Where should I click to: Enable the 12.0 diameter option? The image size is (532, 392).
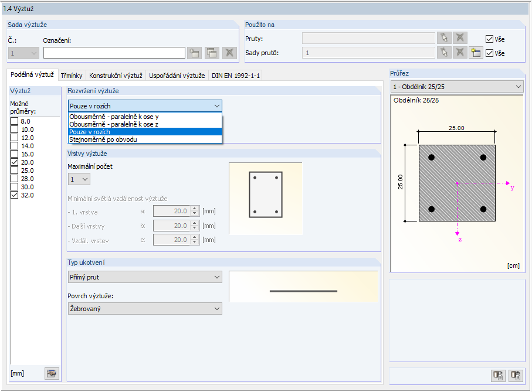pos(14,138)
